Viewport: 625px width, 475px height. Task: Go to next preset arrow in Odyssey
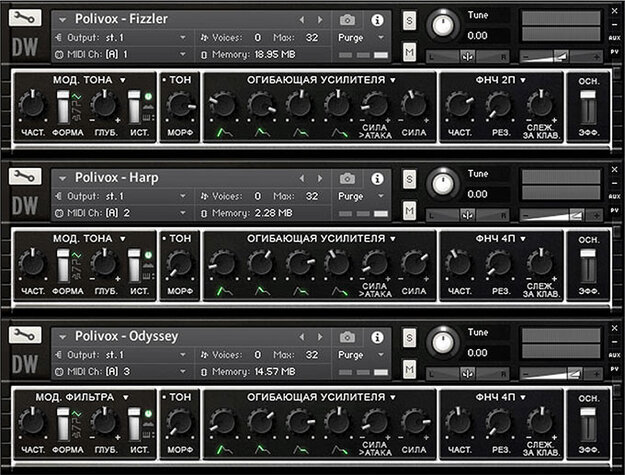point(320,337)
